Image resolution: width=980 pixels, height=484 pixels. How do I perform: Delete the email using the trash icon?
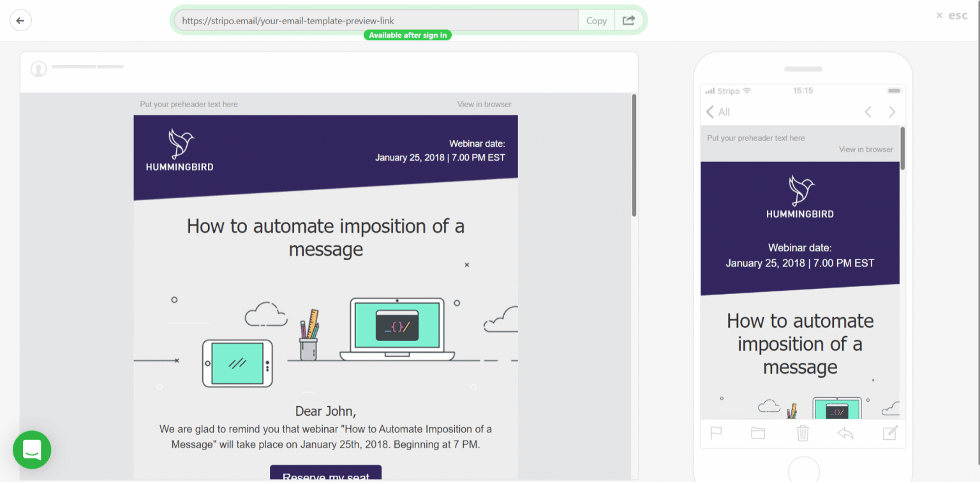(x=803, y=434)
